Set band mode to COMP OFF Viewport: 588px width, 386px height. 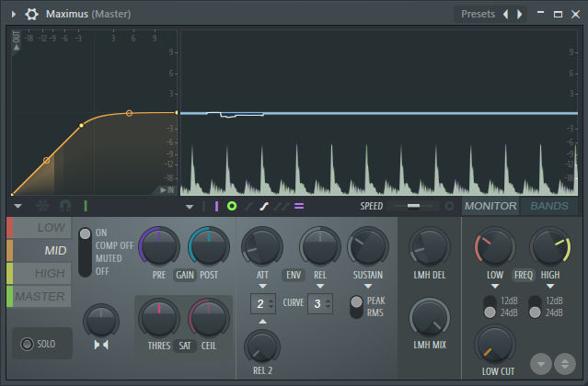114,245
